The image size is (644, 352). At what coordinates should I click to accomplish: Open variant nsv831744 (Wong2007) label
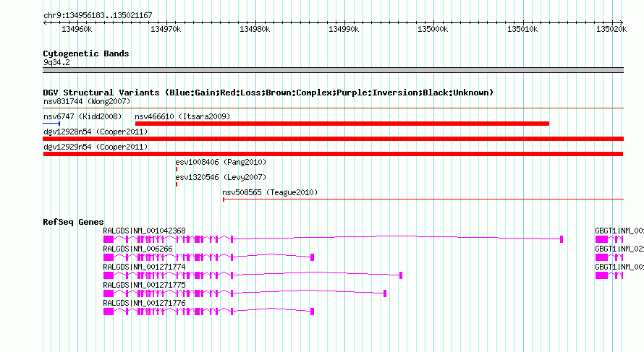(87, 101)
